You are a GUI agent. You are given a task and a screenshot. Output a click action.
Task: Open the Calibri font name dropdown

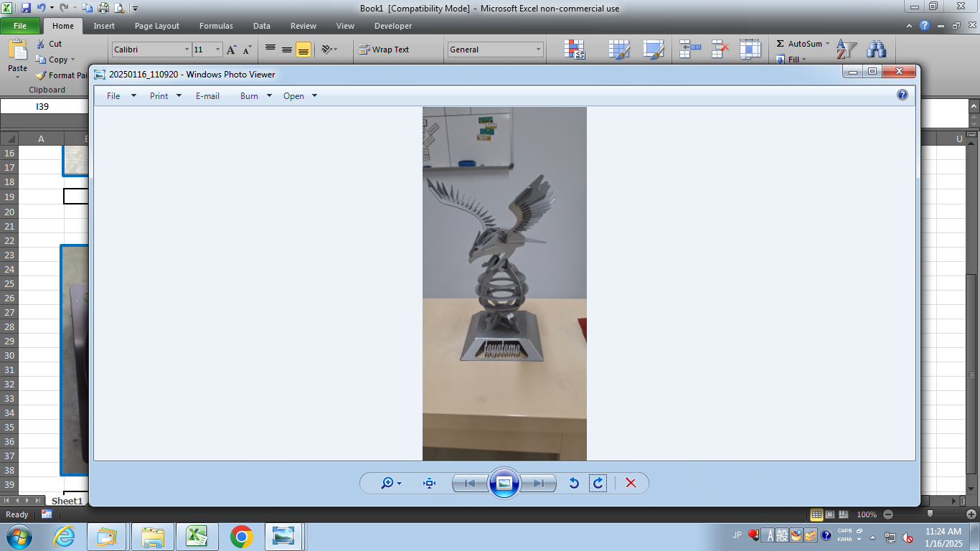point(187,50)
